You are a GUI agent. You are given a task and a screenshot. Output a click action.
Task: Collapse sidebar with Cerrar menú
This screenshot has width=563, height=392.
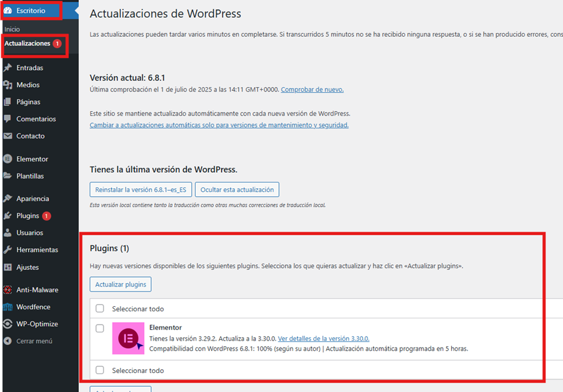[34, 341]
